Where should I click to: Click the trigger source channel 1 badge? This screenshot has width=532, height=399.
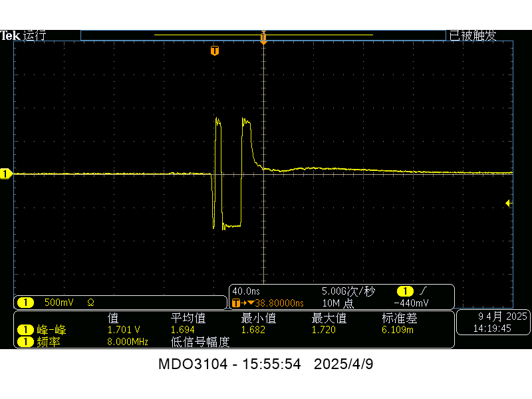click(x=404, y=291)
